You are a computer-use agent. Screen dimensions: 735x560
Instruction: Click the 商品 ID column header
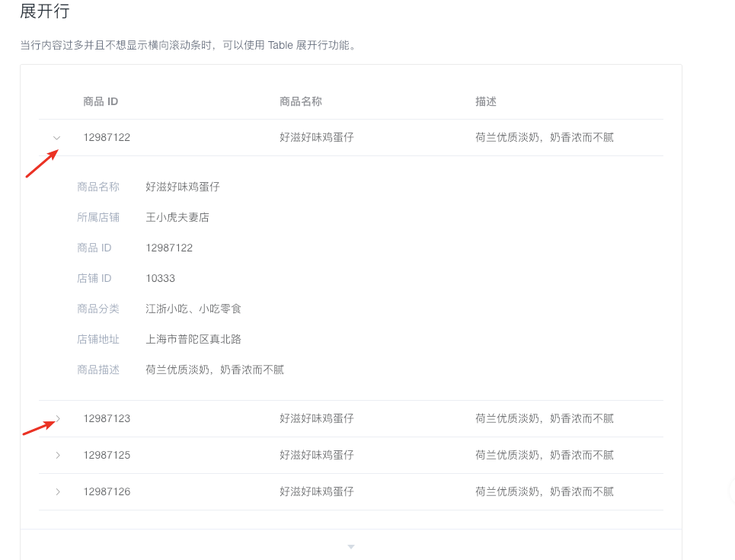[x=101, y=101]
